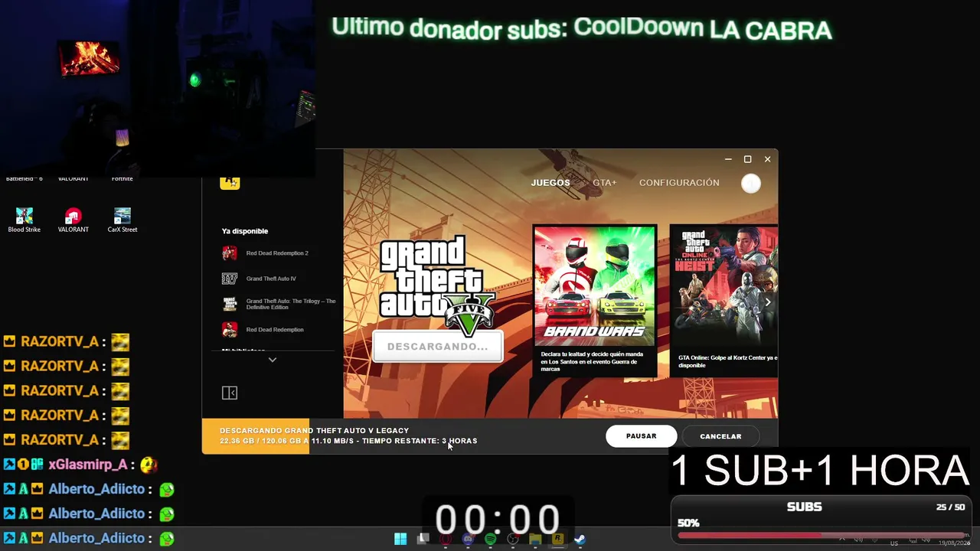Viewport: 980px width, 551px height.
Task: Open GTA Trilogy Definitive Edition icon
Action: [230, 304]
